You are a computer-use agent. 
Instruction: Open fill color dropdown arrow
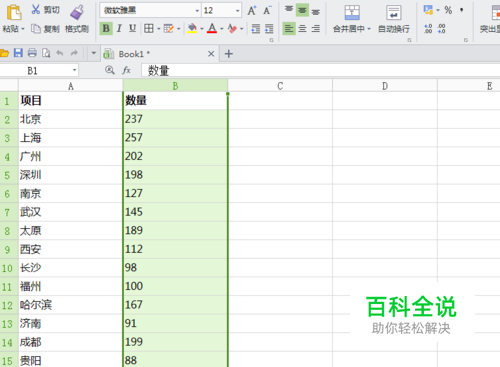202,29
